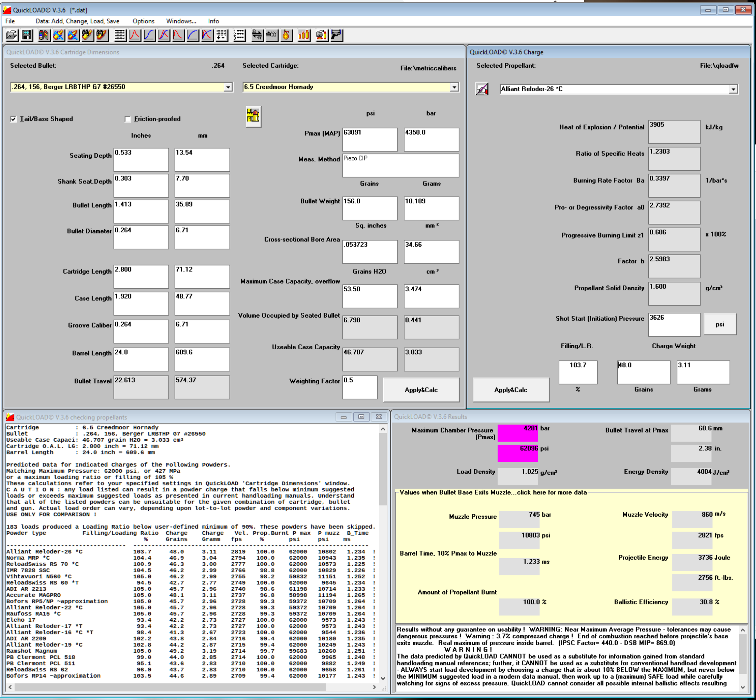Click the Pmax (MAP) psi field
This screenshot has width=756, height=700.
(370, 139)
